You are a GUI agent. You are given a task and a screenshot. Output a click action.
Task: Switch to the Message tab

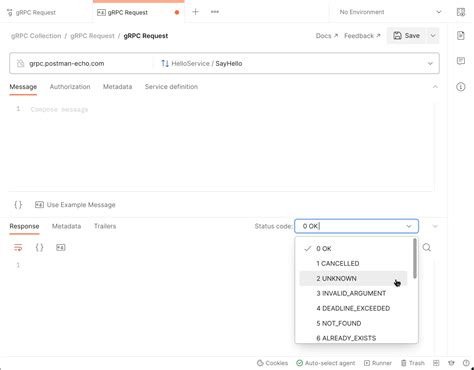click(23, 87)
